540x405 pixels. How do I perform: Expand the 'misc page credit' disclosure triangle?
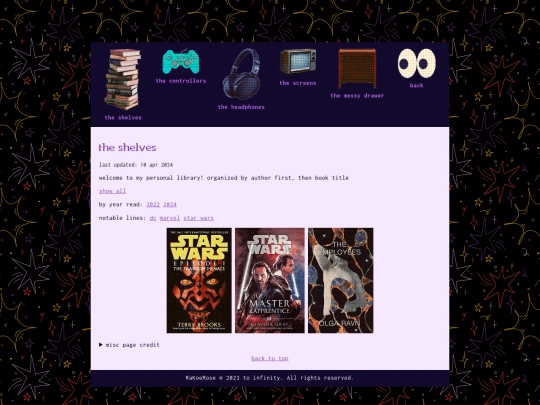pyautogui.click(x=101, y=344)
